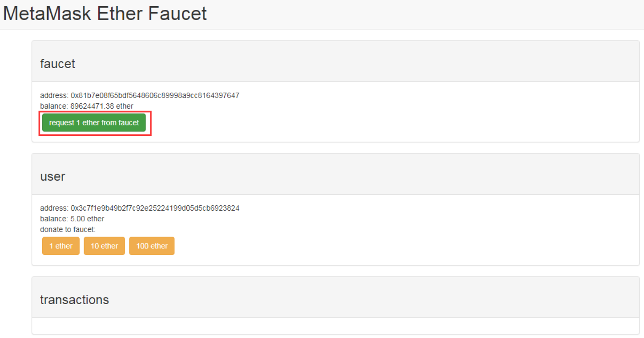This screenshot has width=644, height=338.
Task: Click the faucet hex address starting 0x81b7
Action: [x=155, y=95]
